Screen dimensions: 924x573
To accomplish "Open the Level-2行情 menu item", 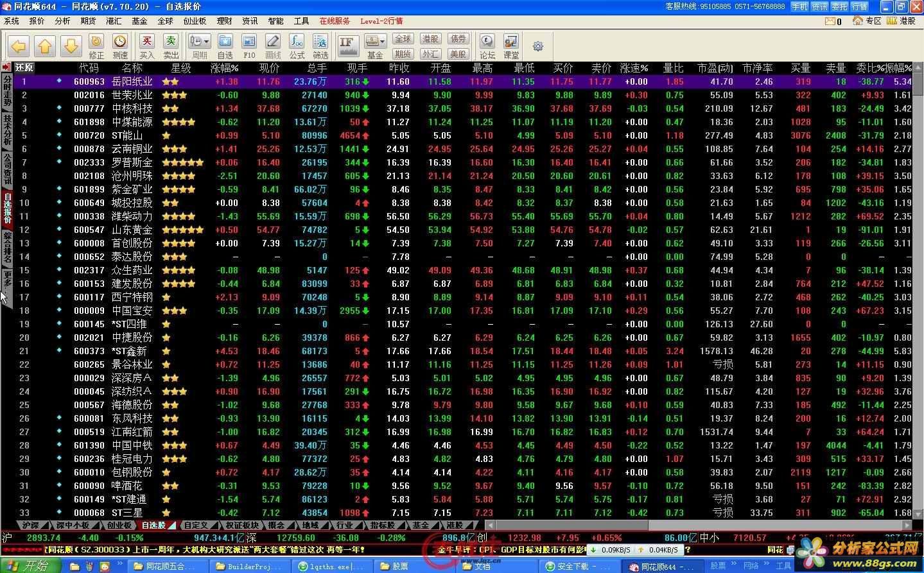I will (x=381, y=21).
